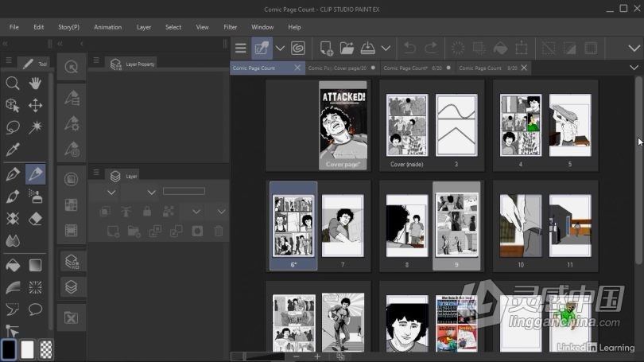Select page 6 thumbnail

293,226
